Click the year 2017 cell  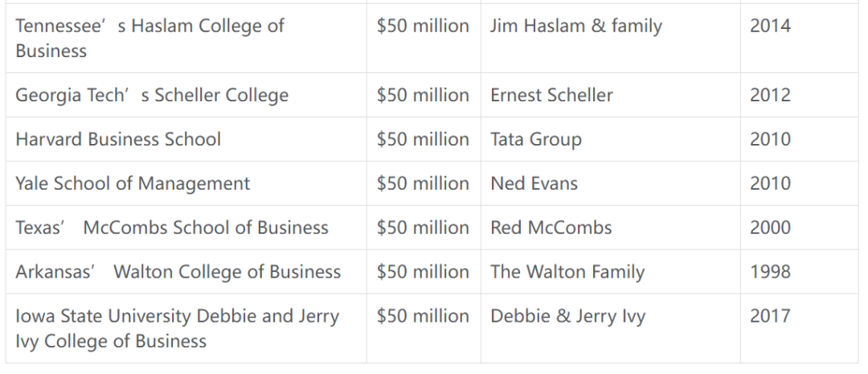pos(799,329)
